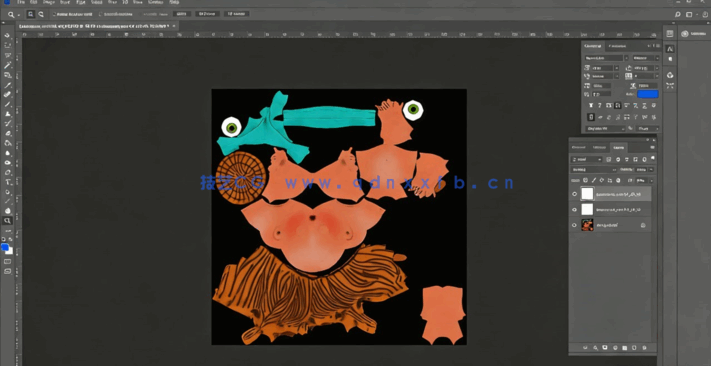Image resolution: width=711 pixels, height=366 pixels.
Task: Select the Brush tool
Action: click(x=7, y=104)
